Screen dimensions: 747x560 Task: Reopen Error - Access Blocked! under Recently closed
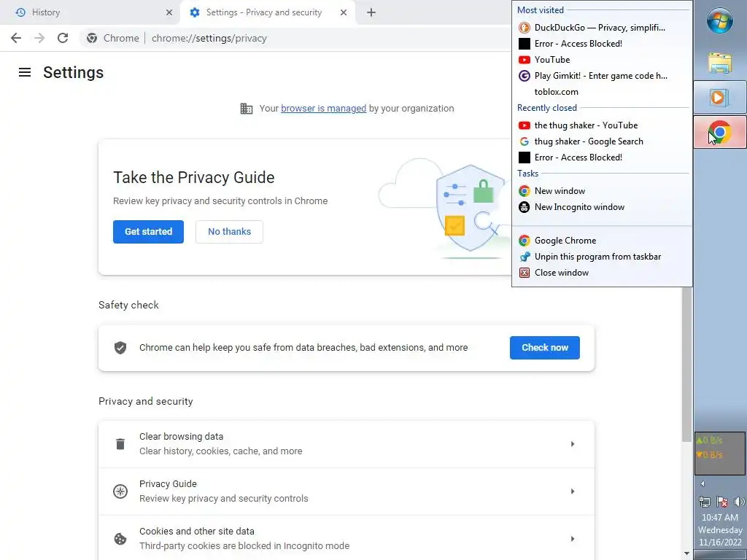tap(602, 157)
